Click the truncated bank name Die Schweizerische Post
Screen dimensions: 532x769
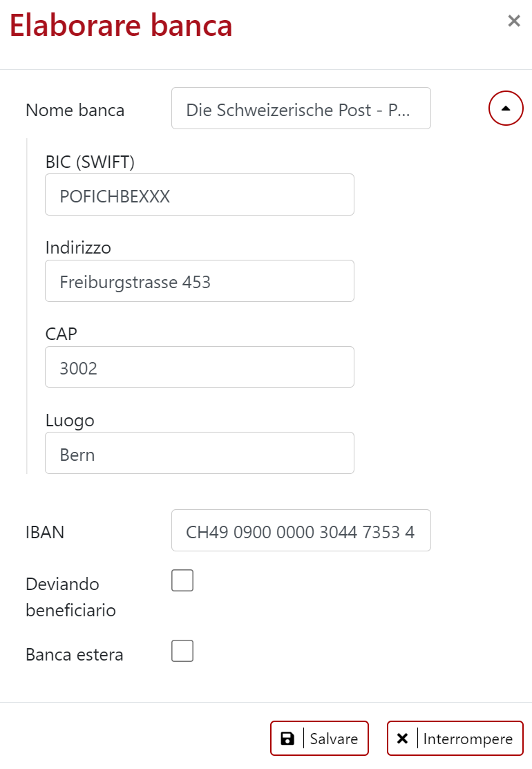pyautogui.click(x=301, y=108)
